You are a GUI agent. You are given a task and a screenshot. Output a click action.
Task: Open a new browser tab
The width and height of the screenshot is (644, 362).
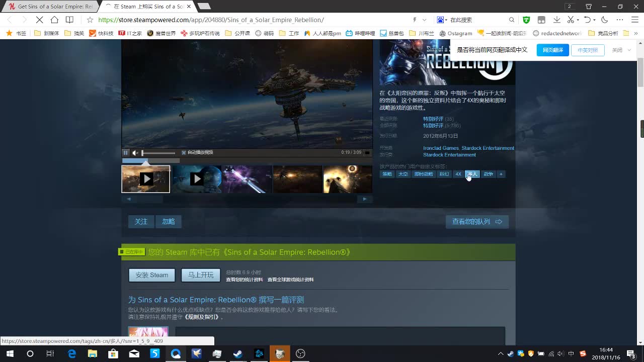click(204, 7)
